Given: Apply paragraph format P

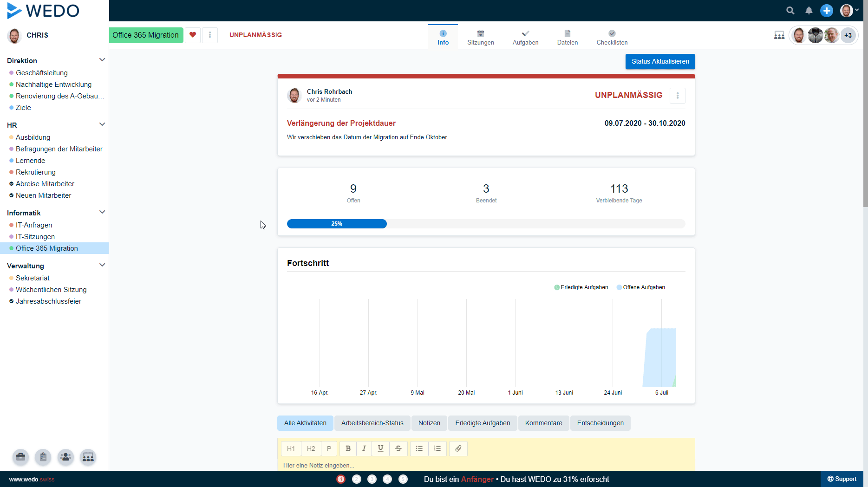Looking at the screenshot, I should click(x=329, y=448).
